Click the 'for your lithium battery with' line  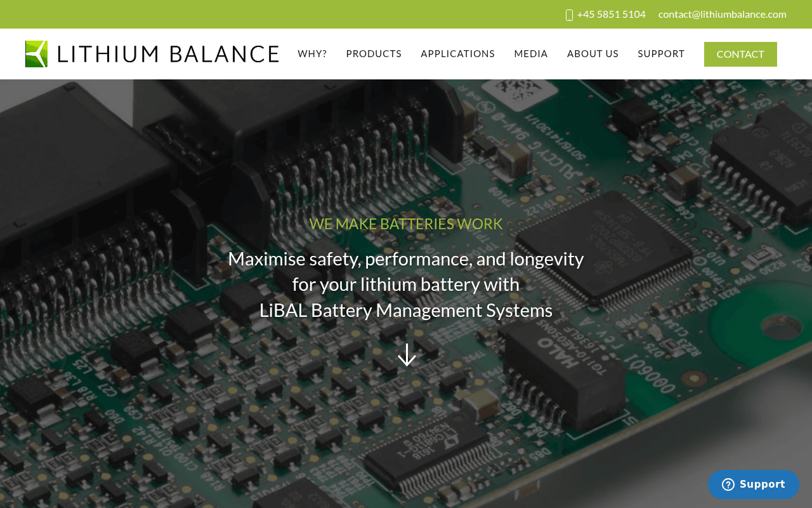406,284
